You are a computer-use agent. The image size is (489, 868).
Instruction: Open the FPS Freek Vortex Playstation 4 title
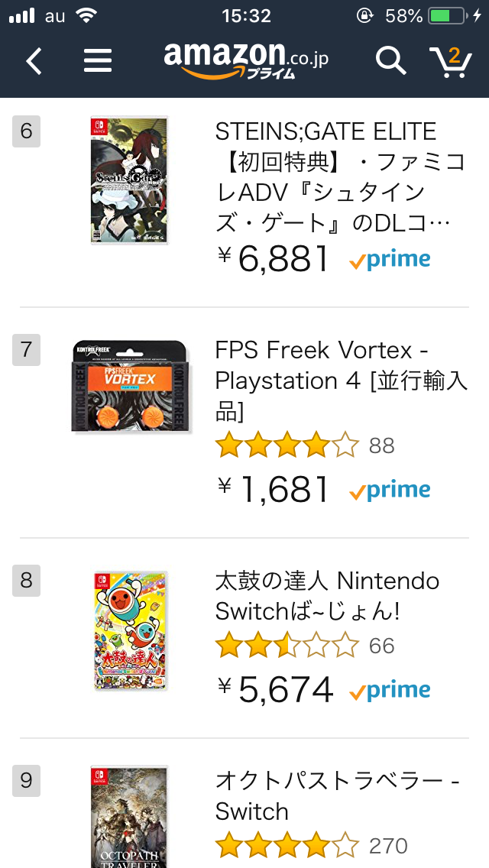point(341,381)
